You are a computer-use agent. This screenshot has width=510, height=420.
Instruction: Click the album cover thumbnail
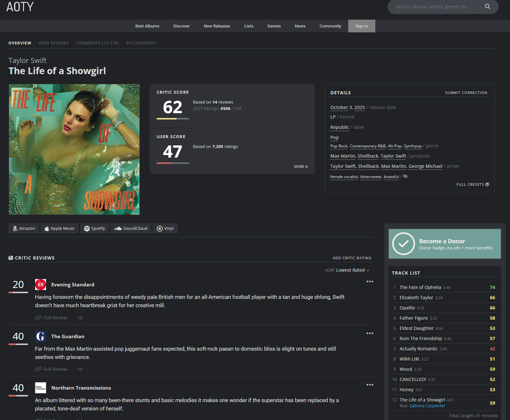click(x=74, y=149)
